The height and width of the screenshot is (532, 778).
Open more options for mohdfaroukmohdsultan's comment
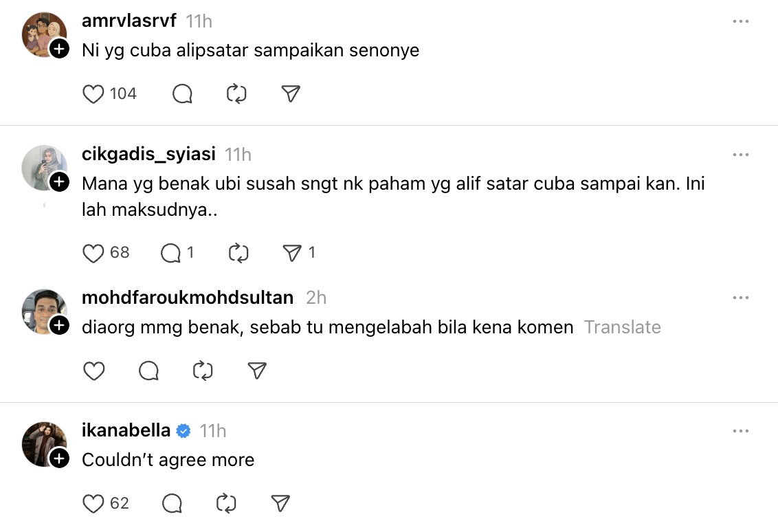pyautogui.click(x=740, y=298)
